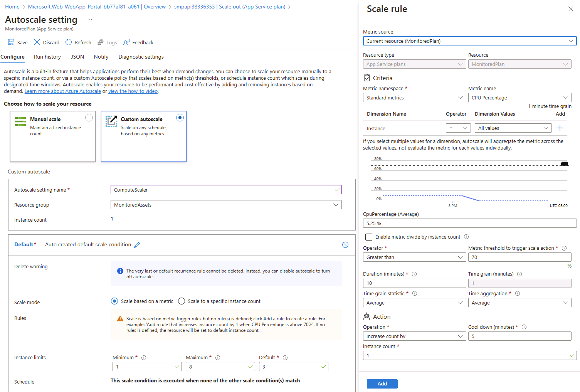The width and height of the screenshot is (580, 392).
Task: Open Microsoft.Web-WebApp-Portal Overview breadcrumb
Action: click(97, 7)
